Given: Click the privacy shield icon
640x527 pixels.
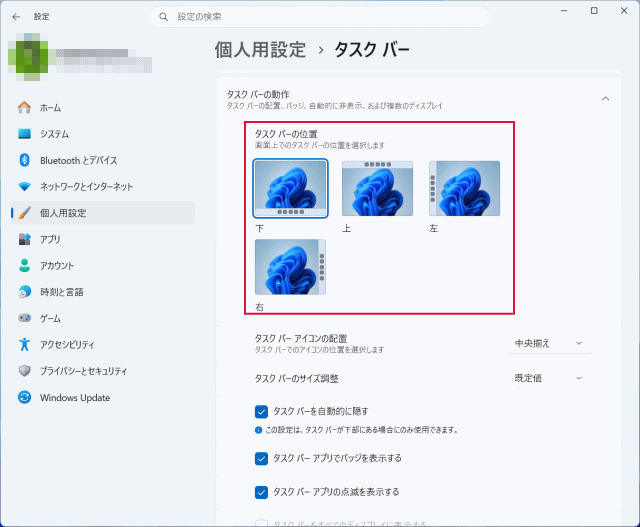Looking at the screenshot, I should [24, 371].
